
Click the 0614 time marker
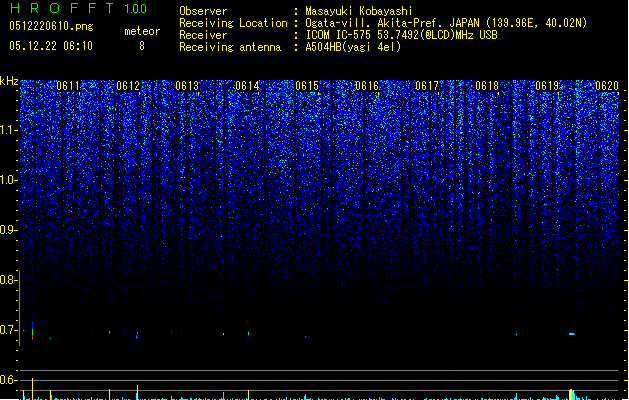(248, 86)
